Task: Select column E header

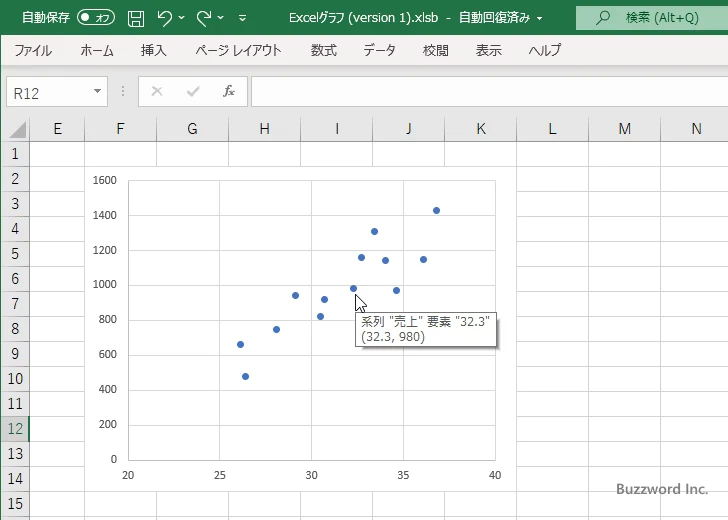Action: click(x=57, y=129)
